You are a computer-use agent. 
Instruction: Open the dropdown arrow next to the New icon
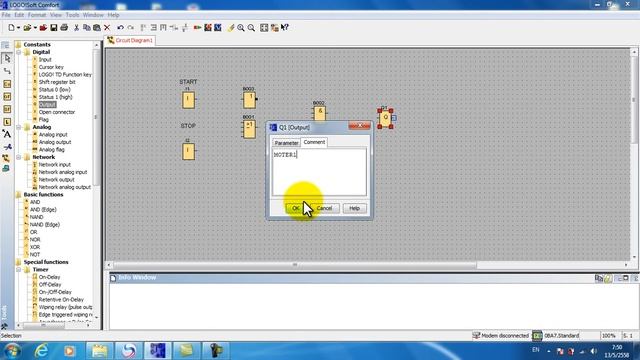pos(18,28)
